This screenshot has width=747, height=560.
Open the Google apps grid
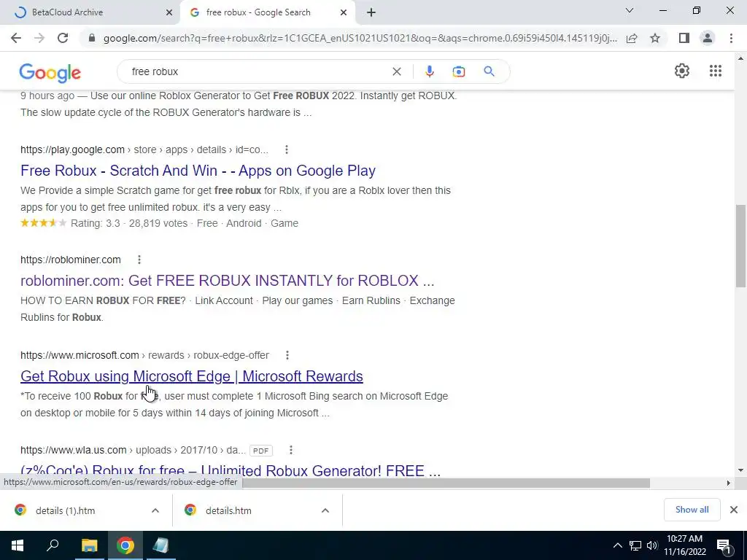click(715, 71)
